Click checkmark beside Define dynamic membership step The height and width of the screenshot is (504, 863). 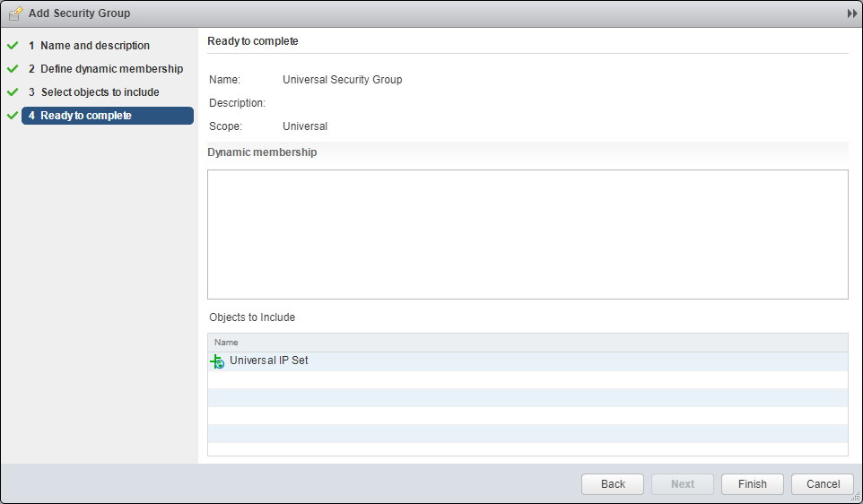(13, 69)
